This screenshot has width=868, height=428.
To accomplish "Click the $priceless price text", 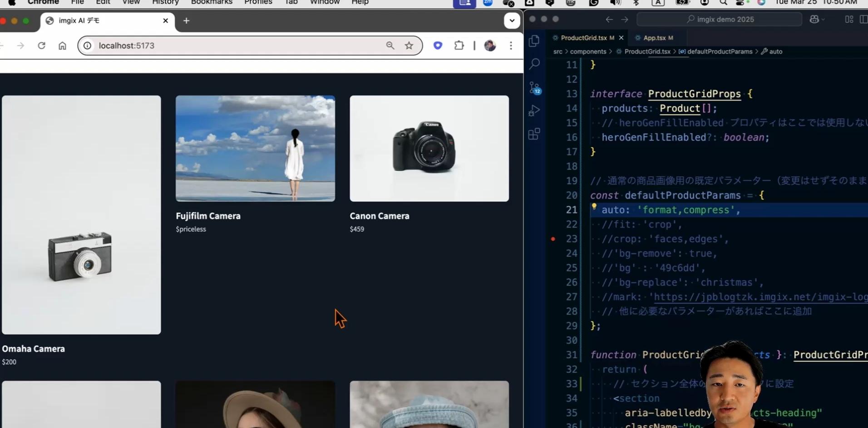I will coord(191,229).
